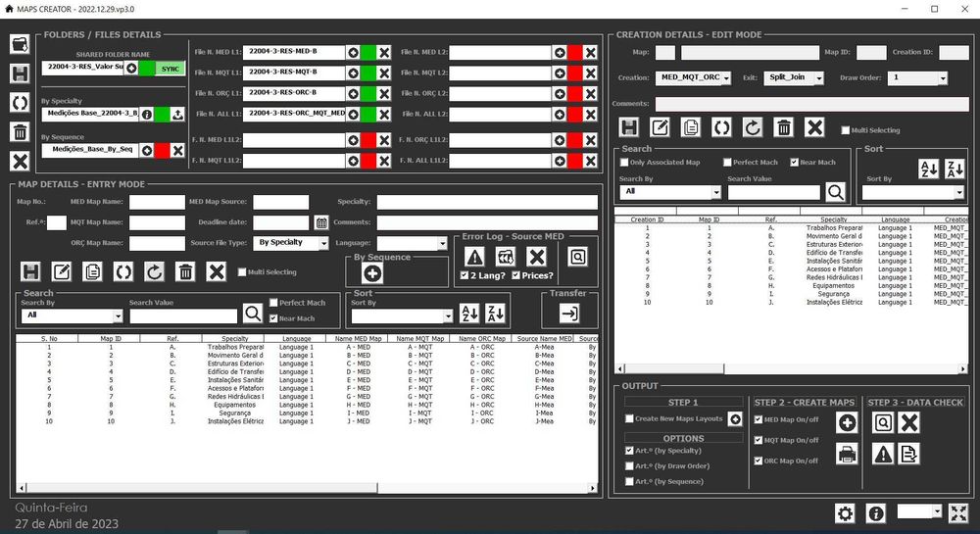Toggle MED Map On/off checkbox
This screenshot has width=980, height=534.
pos(759,419)
